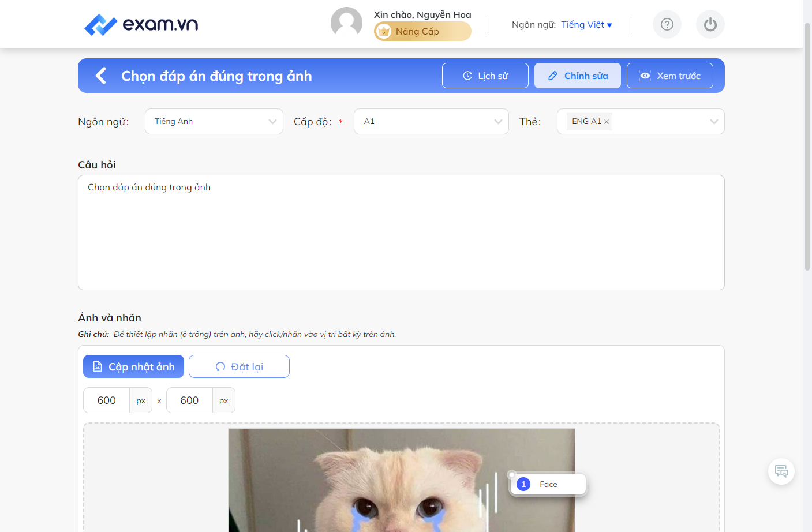812x532 pixels.
Task: Click the power logout icon
Action: (x=710, y=24)
